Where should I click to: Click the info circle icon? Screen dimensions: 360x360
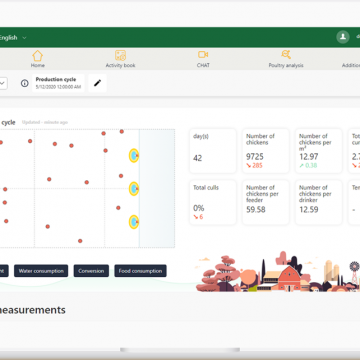click(25, 83)
